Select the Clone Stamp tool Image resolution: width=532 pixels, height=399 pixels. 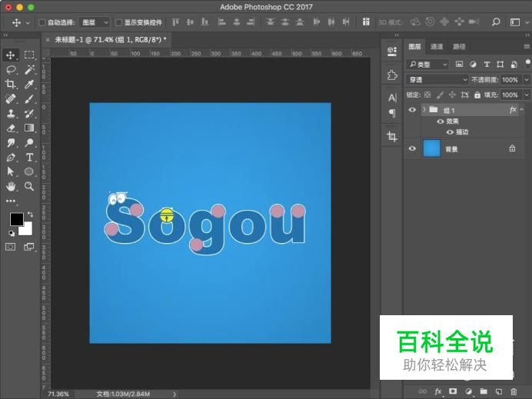pos(11,113)
